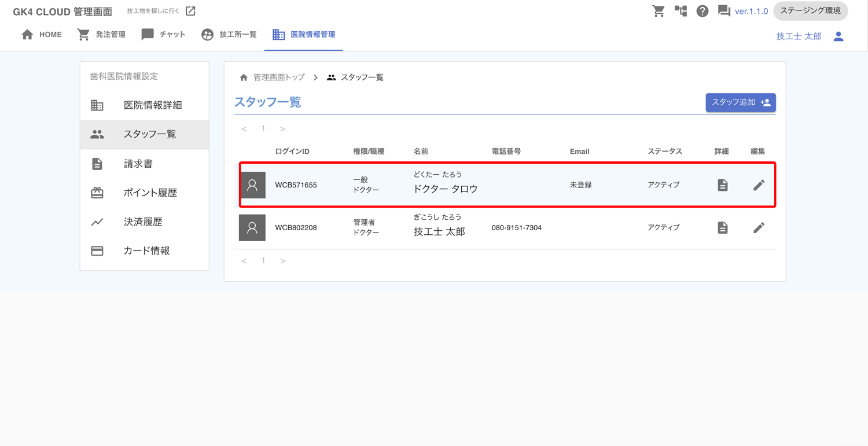Viewport: 868px width, 446px height.
Task: Go to next page using top pagination arrow
Action: 282,129
